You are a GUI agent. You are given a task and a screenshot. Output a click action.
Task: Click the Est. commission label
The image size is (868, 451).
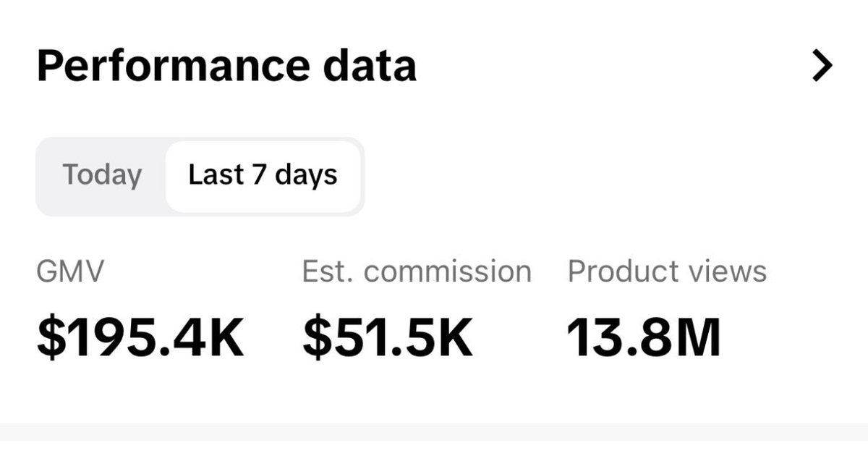(417, 271)
